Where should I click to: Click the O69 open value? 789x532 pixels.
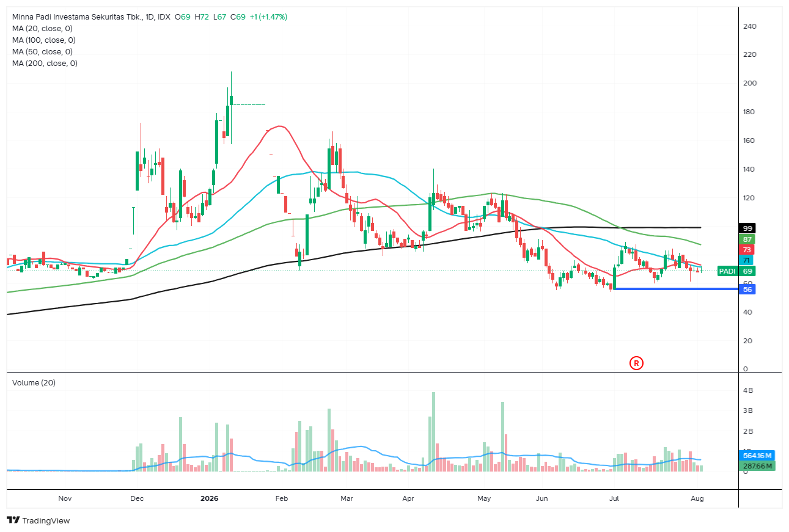coord(183,17)
